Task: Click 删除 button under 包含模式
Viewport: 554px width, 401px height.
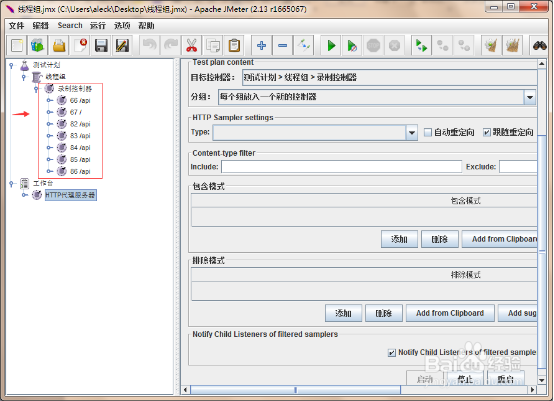Action: 440,239
